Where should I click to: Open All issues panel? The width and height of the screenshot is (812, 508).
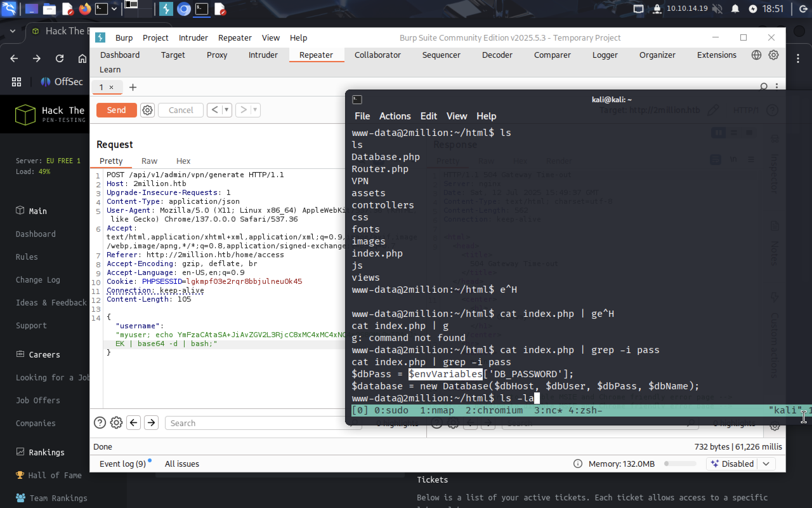point(182,464)
